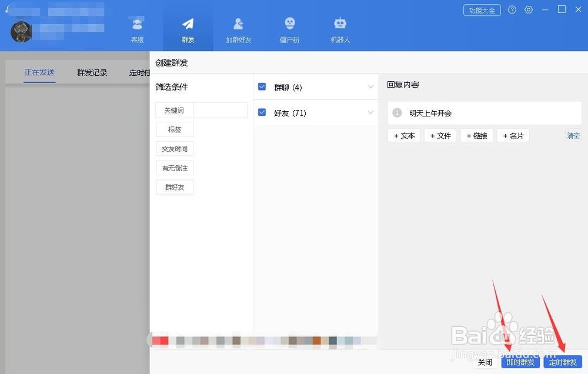Click the 即时群发 send now button
This screenshot has height=374, width=588.
[520, 362]
